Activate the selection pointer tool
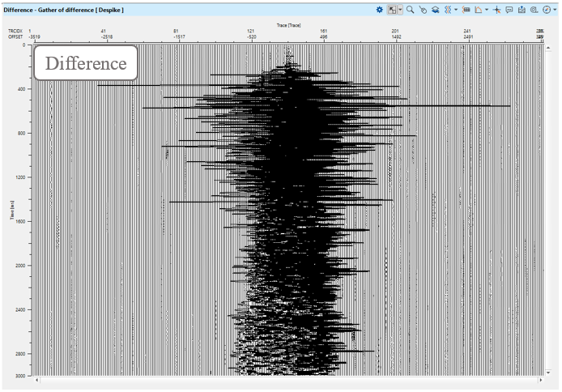562x392 pixels. click(392, 10)
